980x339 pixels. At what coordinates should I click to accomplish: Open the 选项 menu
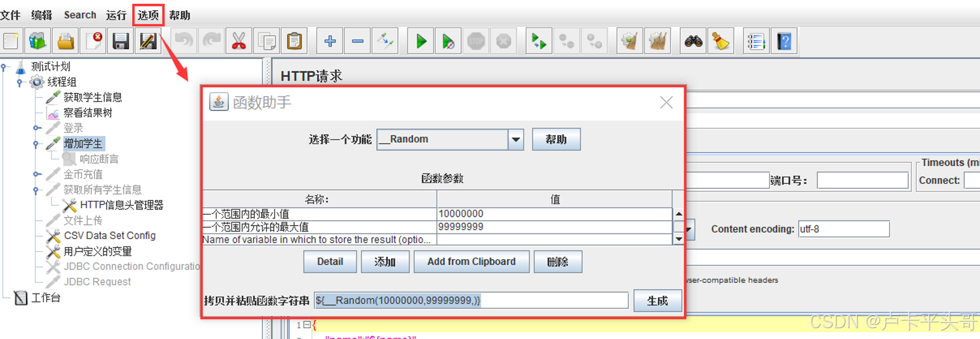148,15
